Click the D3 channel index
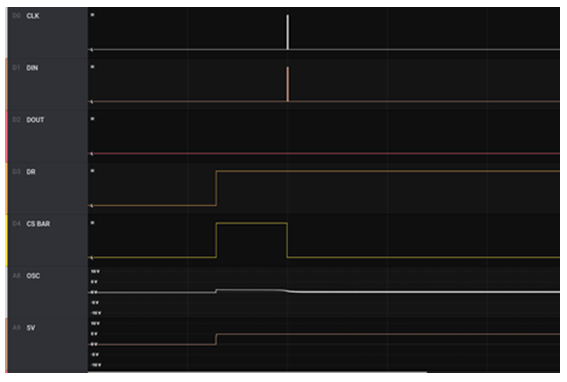567x382 pixels. (x=16, y=172)
